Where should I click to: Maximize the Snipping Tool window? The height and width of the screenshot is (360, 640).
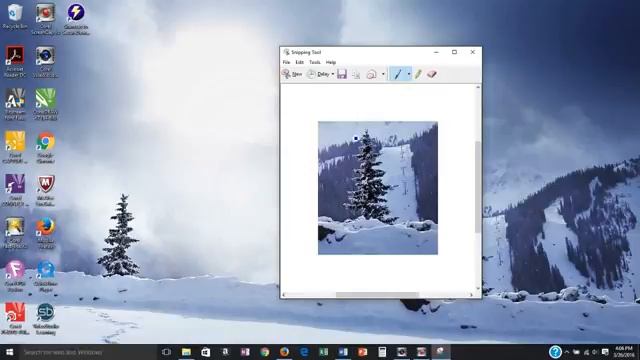454,52
